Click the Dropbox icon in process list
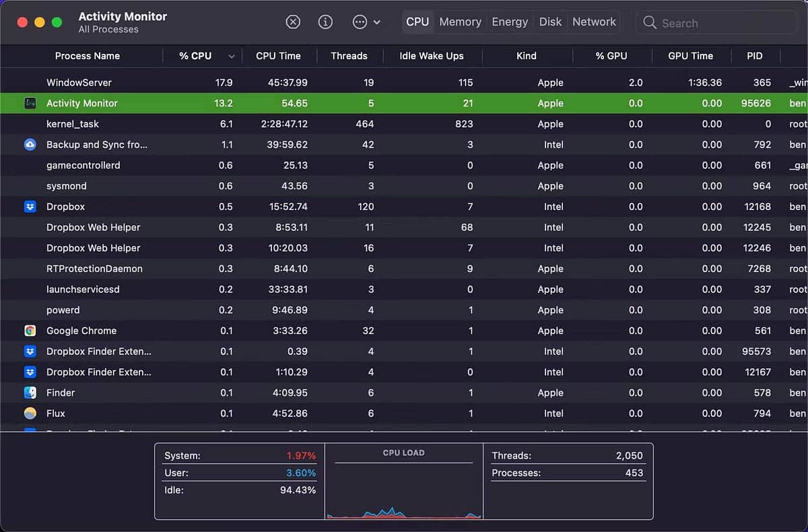The image size is (808, 532). (30, 207)
